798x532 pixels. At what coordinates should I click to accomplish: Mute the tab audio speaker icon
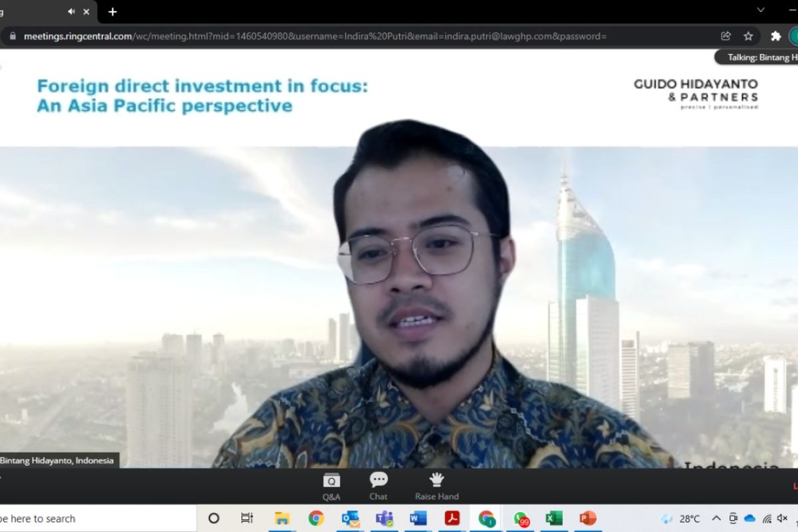[71, 11]
